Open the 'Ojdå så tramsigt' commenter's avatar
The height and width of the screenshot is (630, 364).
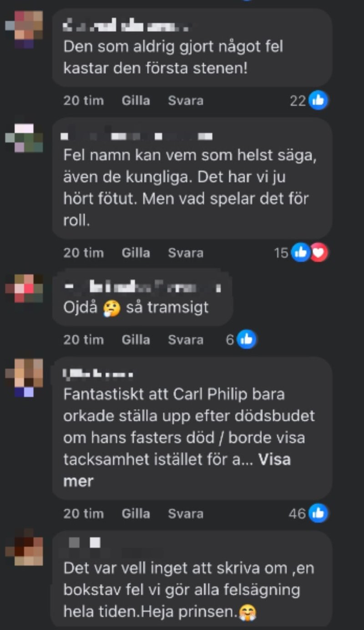pyautogui.click(x=24, y=289)
